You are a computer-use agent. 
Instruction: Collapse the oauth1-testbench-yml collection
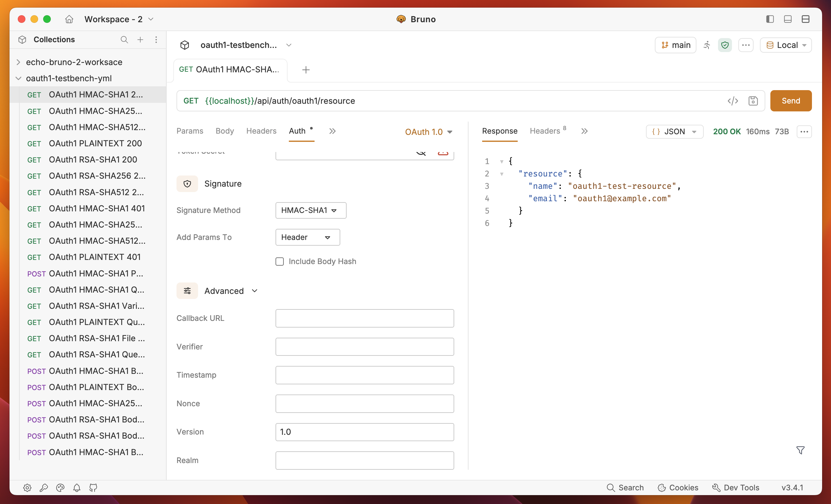coord(18,78)
